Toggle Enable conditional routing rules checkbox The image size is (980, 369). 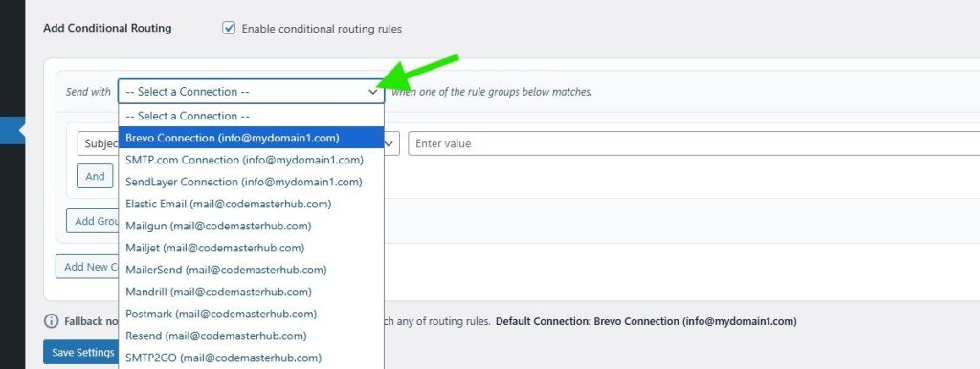(229, 28)
